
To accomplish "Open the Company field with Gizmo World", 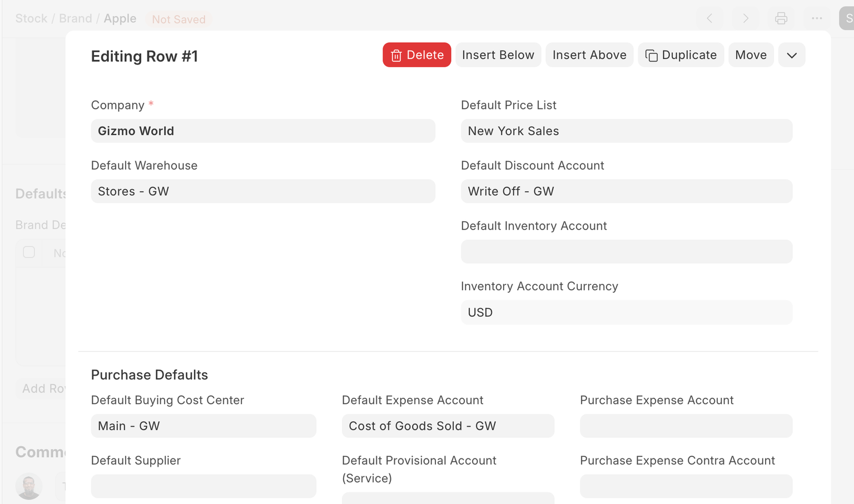I will [x=262, y=131].
